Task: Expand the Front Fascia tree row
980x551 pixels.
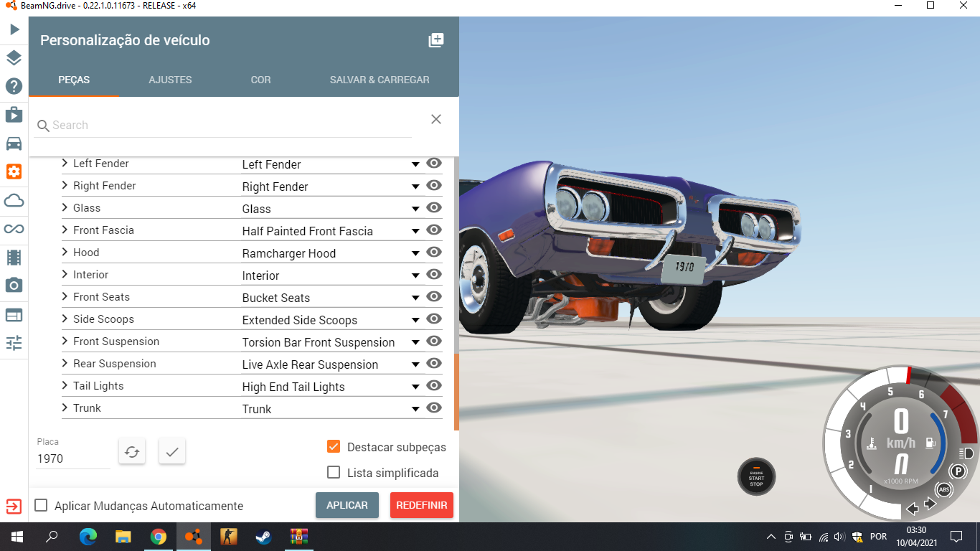Action: (65, 230)
